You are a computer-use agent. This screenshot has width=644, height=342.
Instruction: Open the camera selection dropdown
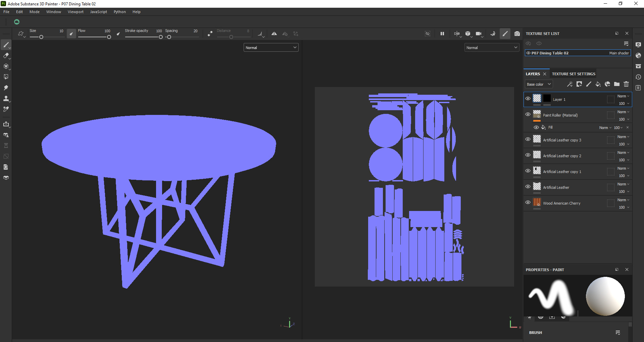479,34
